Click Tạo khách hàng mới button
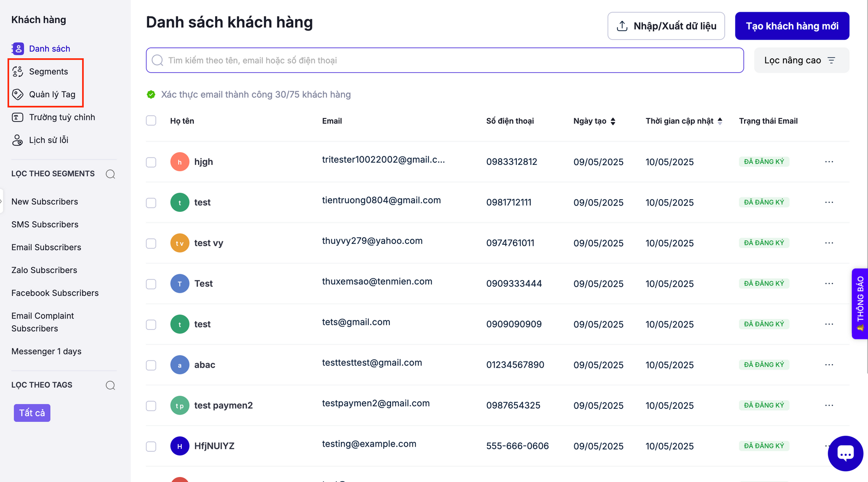The height and width of the screenshot is (482, 868). (792, 26)
